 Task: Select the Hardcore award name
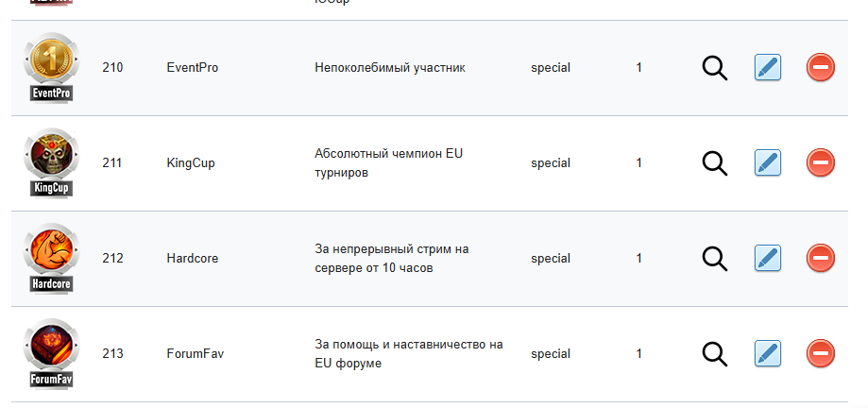(x=192, y=258)
